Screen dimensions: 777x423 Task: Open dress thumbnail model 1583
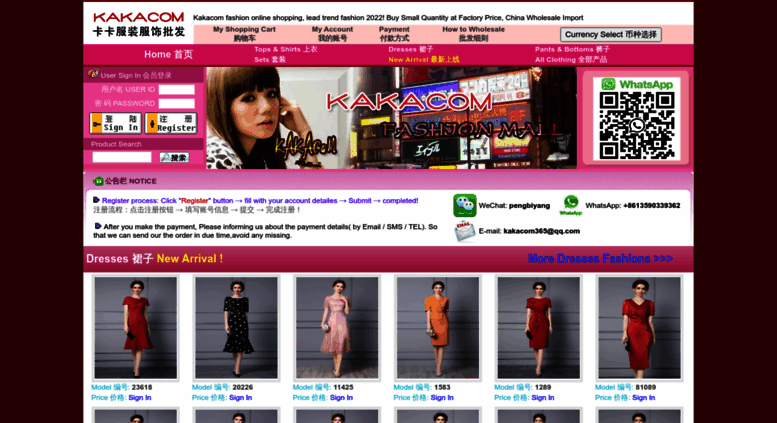point(438,328)
